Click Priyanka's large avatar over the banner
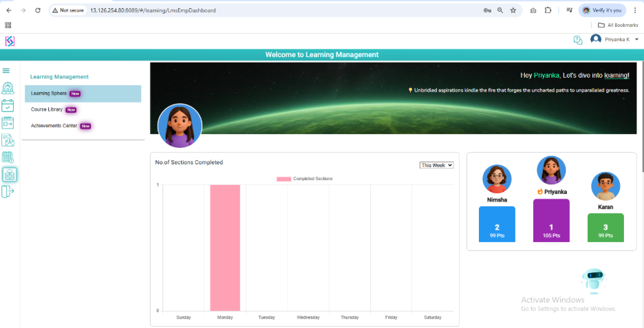 coord(180,126)
